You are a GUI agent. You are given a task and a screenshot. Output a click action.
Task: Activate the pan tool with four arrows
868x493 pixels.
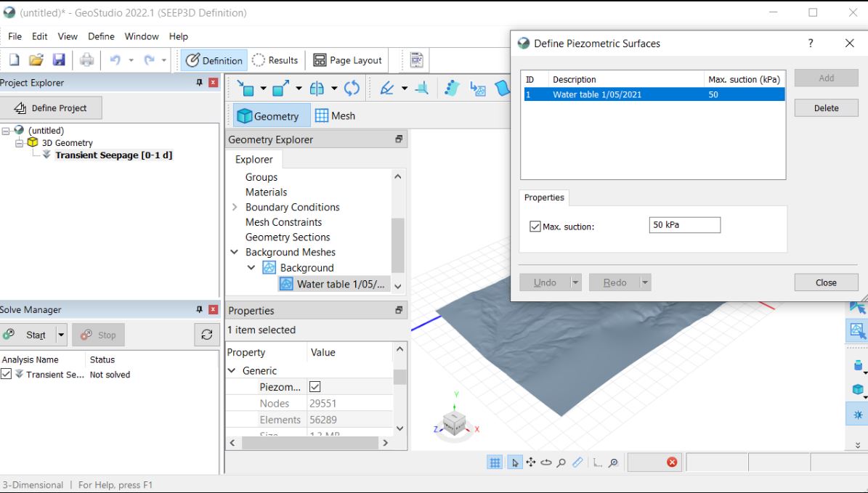(x=530, y=463)
